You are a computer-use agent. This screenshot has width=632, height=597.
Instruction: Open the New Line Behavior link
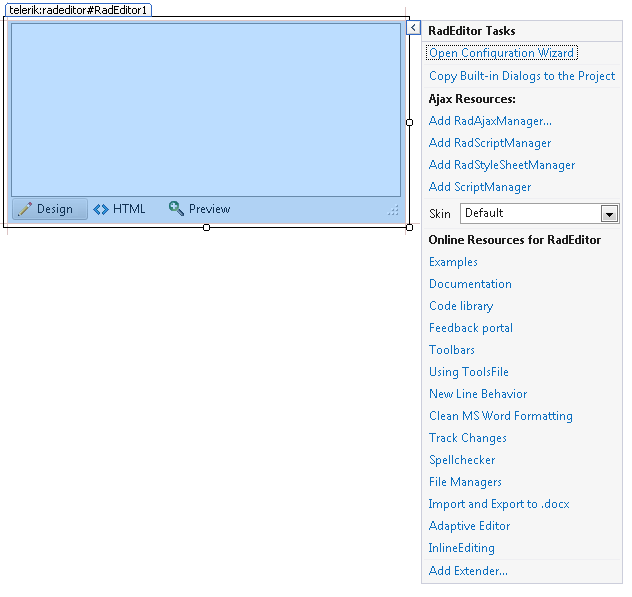coord(478,394)
